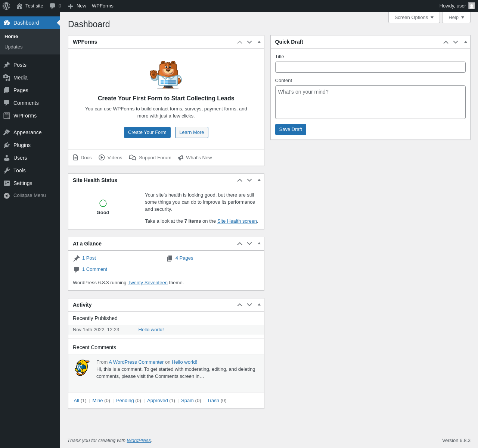Move the WPForms widget down

pos(249,42)
